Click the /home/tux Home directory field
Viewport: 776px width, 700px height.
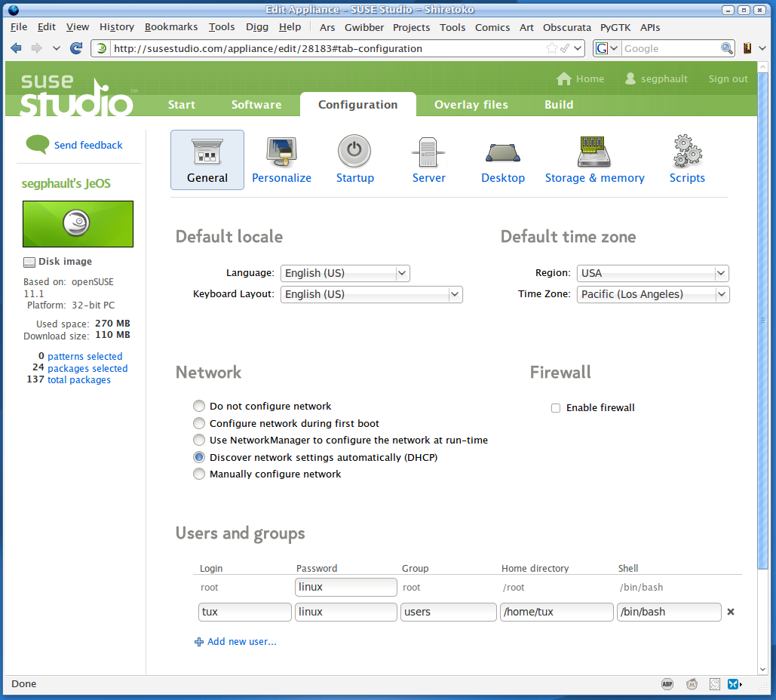[557, 612]
